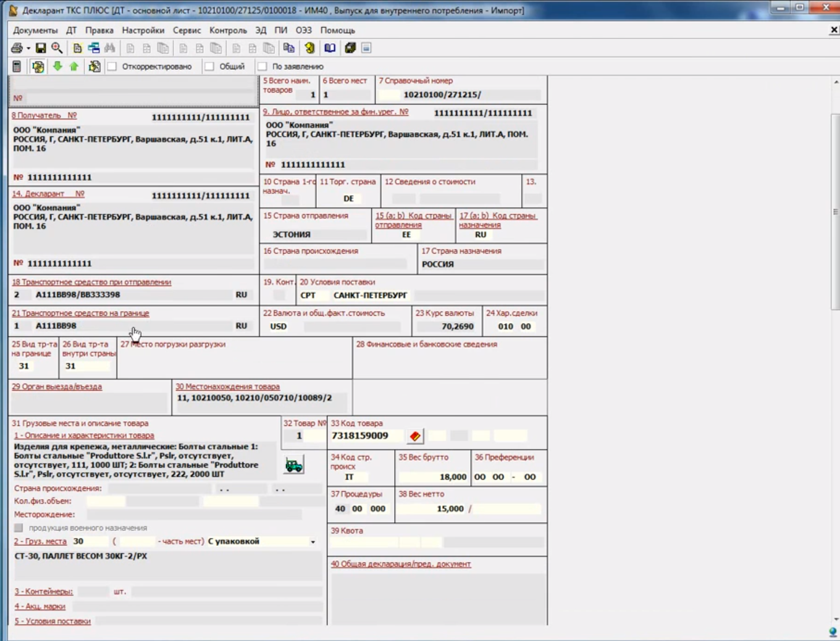
Task: Click the blue structure tree icon
Action: pos(93,48)
